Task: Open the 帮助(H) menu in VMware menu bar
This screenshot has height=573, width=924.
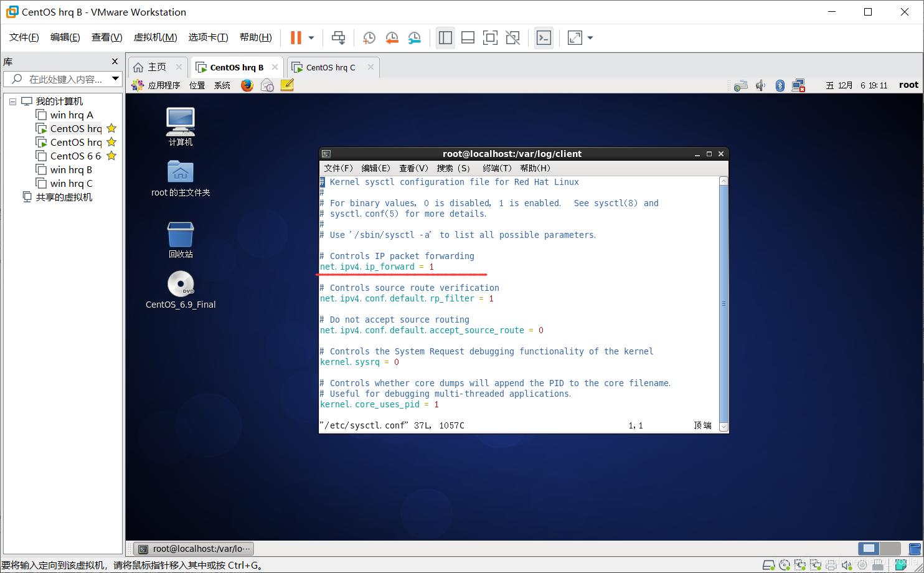Action: click(x=256, y=37)
